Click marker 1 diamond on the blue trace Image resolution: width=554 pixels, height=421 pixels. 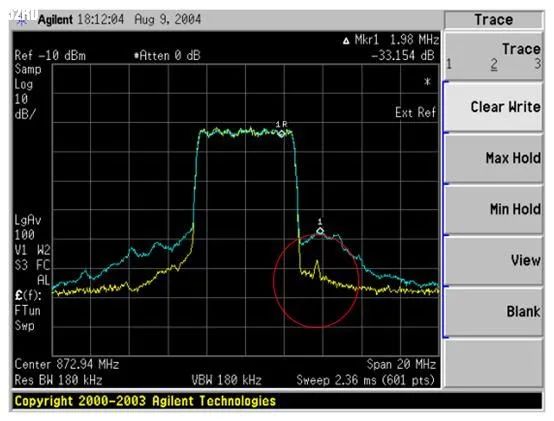[x=320, y=231]
